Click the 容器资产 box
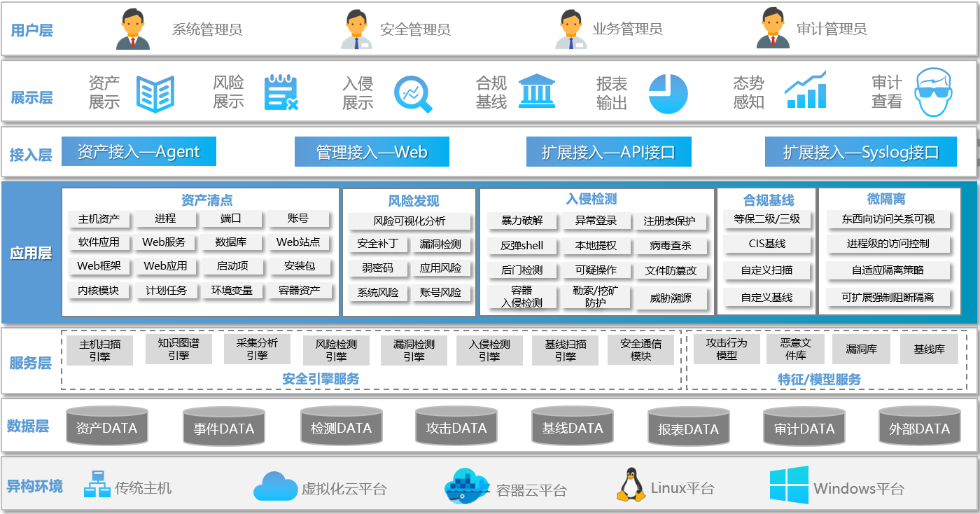This screenshot has height=514, width=980. click(x=299, y=290)
